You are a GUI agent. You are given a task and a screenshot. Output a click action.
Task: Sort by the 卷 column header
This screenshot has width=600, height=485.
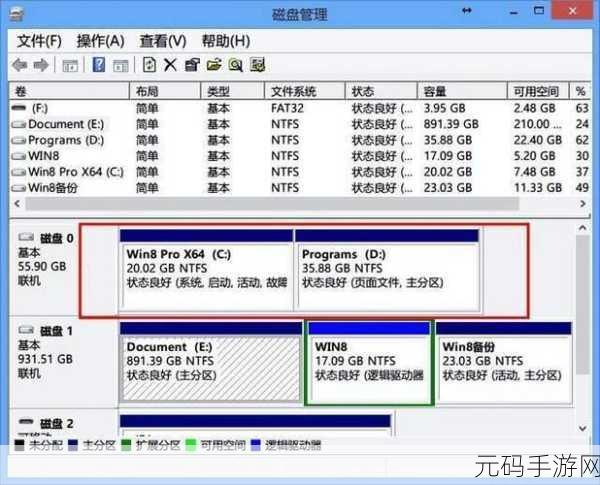point(69,91)
